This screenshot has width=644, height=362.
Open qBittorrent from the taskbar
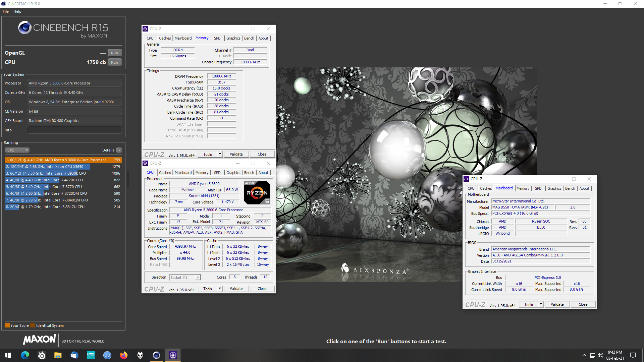107,355
